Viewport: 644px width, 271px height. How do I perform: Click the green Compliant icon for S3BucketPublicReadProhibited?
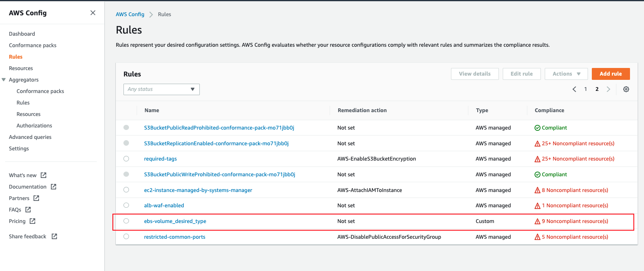pos(538,127)
